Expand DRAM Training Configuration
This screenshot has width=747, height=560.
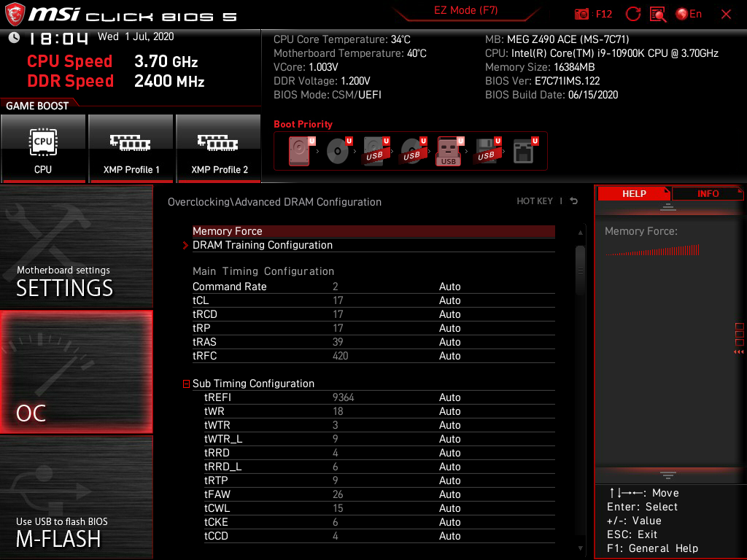pyautogui.click(x=263, y=245)
